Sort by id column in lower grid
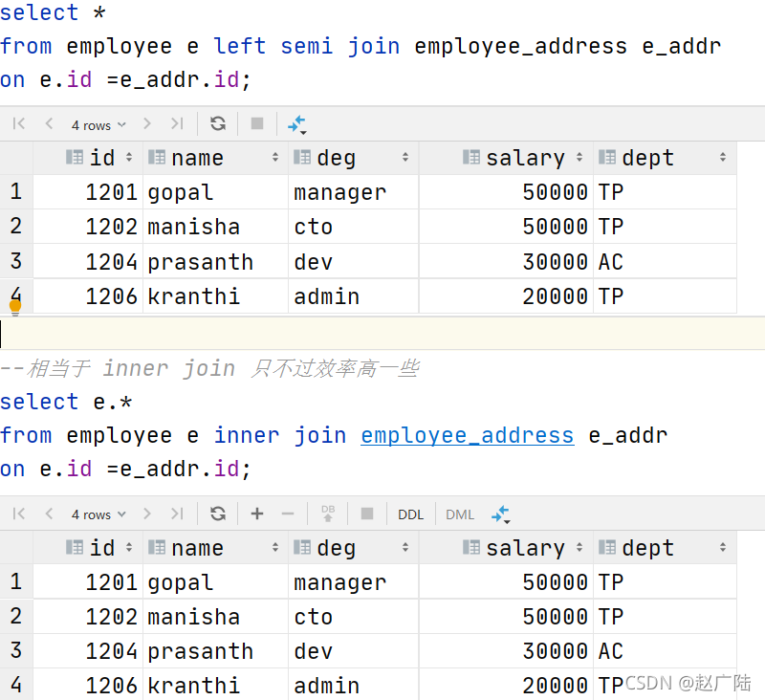 click(x=129, y=547)
